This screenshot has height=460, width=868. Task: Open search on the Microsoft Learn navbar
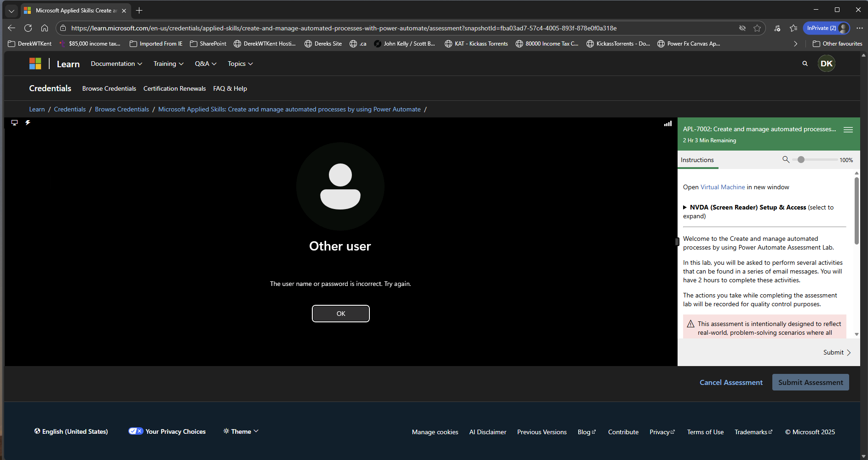(x=805, y=64)
